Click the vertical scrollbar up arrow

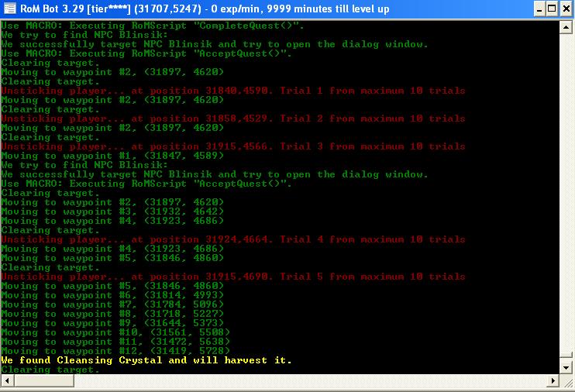click(x=565, y=26)
